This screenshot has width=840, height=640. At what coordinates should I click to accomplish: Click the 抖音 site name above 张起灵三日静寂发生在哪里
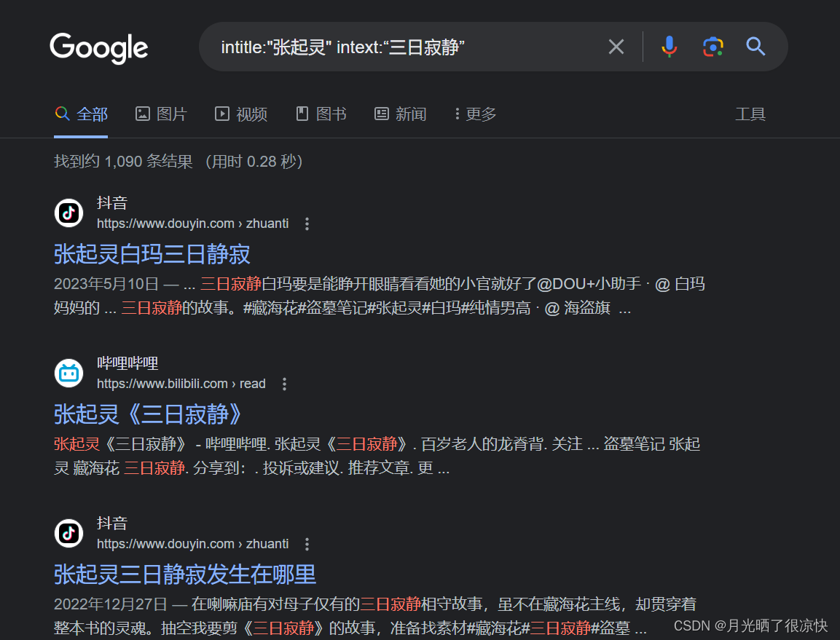(112, 524)
